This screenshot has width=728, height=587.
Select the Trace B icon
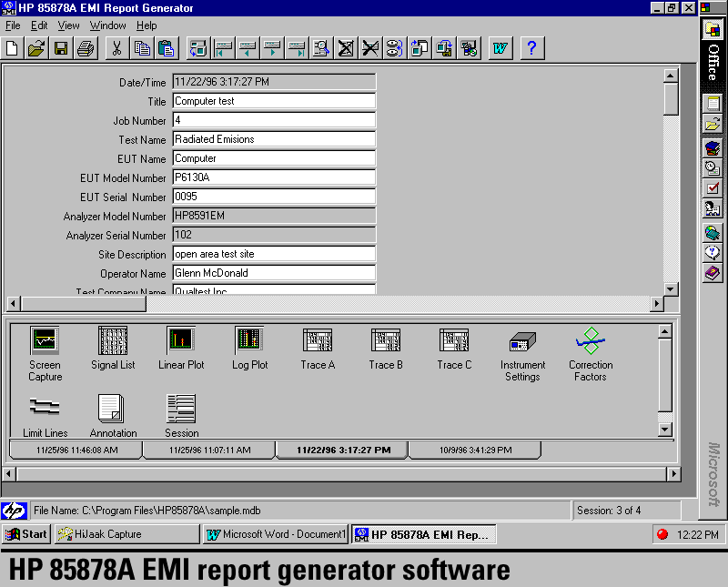pos(386,349)
